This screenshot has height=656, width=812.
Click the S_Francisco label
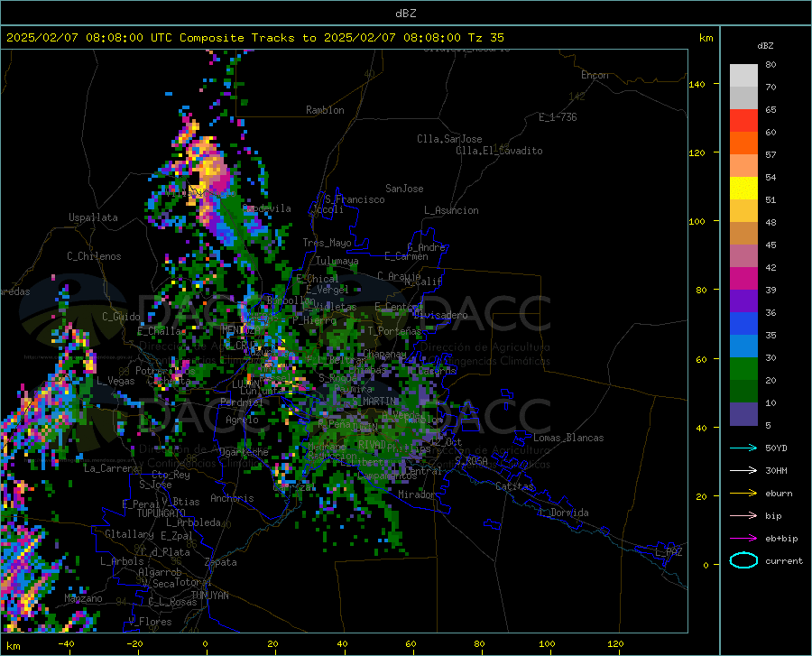[x=355, y=199]
